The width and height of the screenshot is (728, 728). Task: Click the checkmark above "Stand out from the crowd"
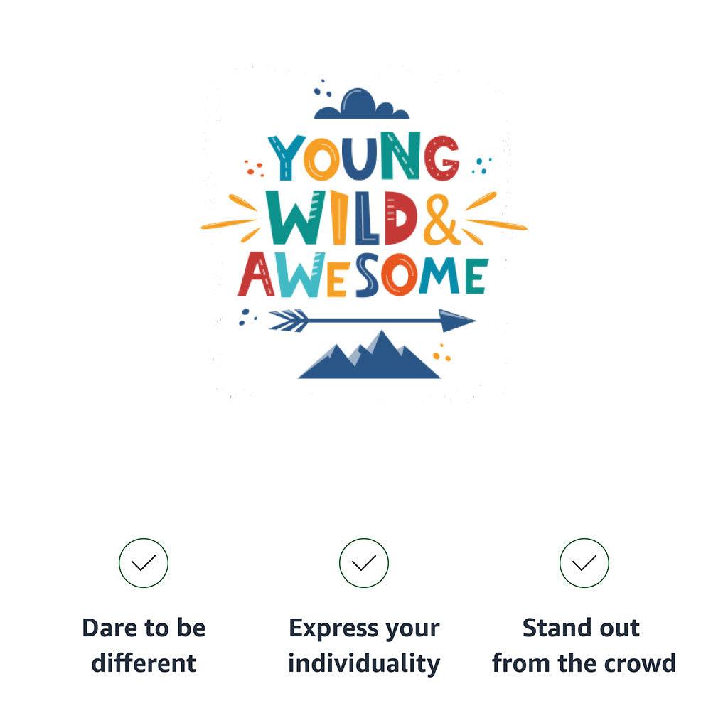(584, 563)
